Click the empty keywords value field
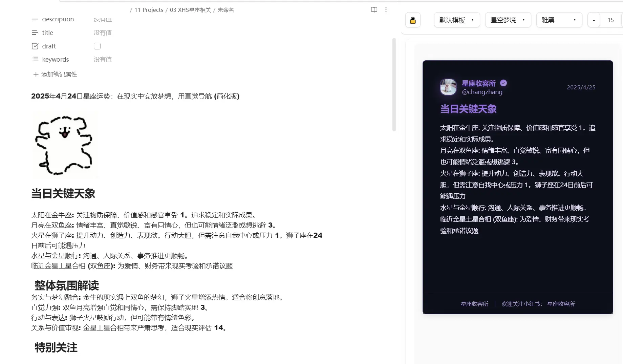 click(x=103, y=59)
